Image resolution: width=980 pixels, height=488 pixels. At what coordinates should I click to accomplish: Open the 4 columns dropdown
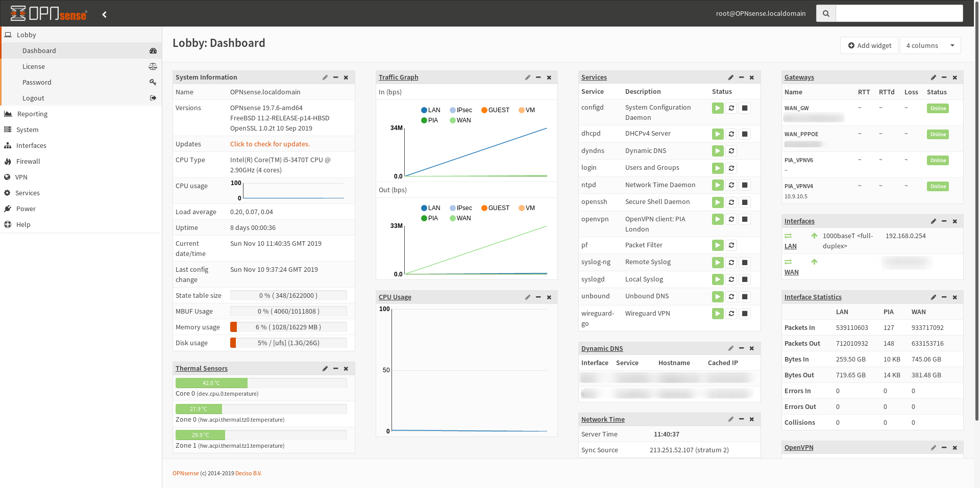click(930, 45)
